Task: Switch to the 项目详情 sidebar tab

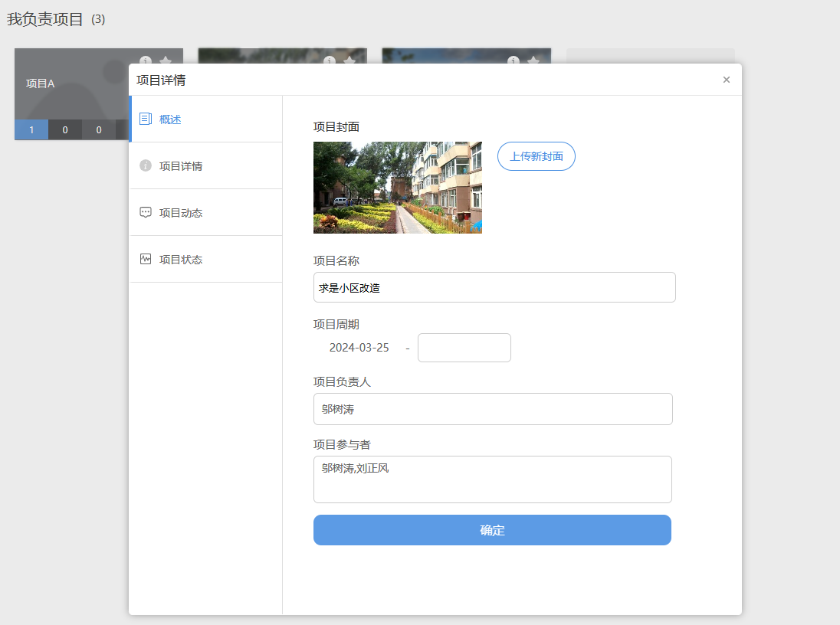Action: [181, 166]
